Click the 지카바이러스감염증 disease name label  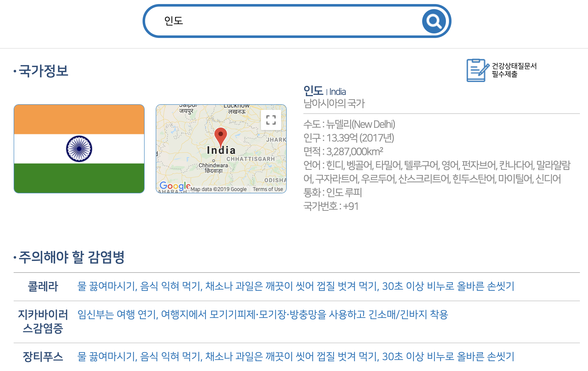pos(43,321)
